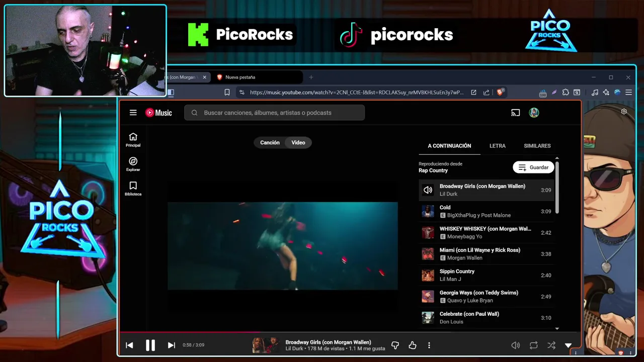Toggle shuffle mode
Viewport: 644px width, 362px height.
(x=551, y=345)
